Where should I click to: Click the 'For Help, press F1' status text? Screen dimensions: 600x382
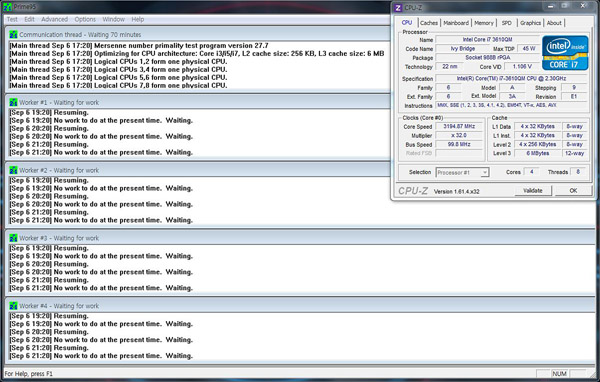(x=29, y=374)
